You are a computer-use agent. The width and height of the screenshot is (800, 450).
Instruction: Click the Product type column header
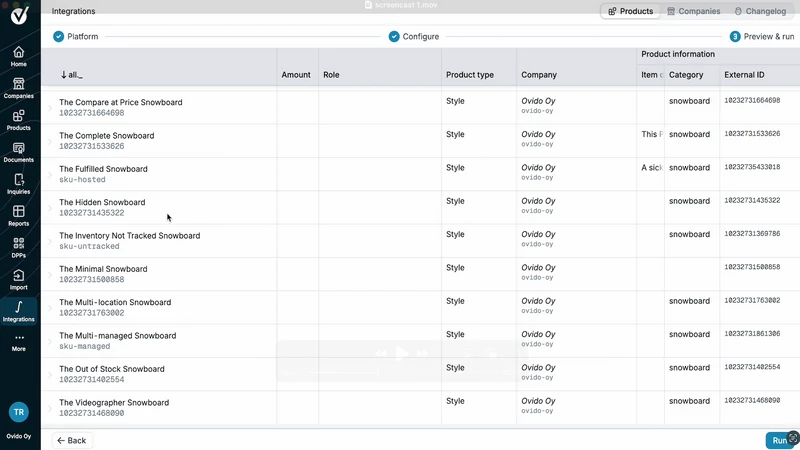(x=469, y=74)
